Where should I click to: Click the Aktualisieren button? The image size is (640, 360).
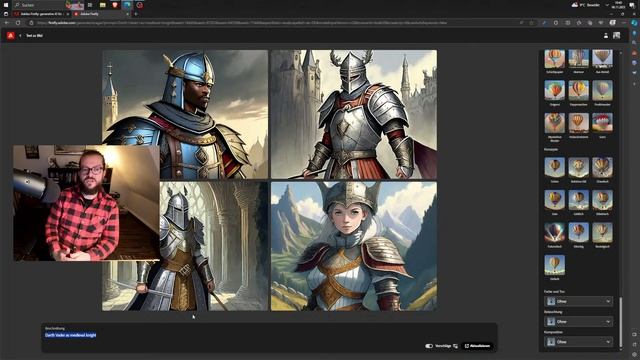point(477,346)
